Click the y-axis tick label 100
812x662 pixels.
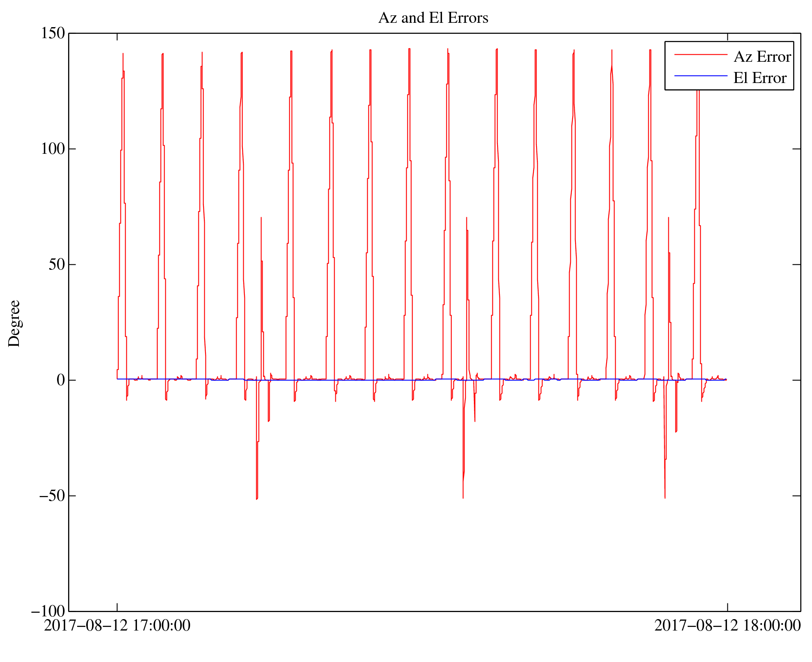pyautogui.click(x=53, y=149)
